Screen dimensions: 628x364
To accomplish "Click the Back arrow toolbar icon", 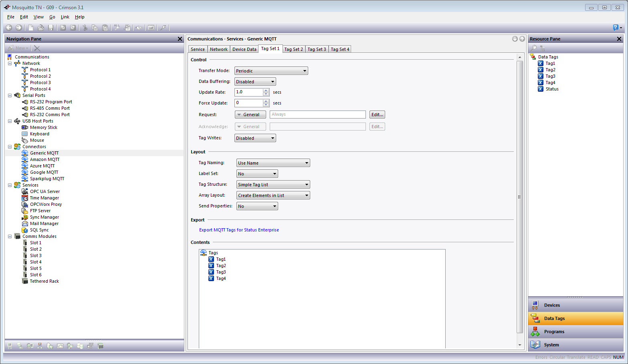I will pyautogui.click(x=9, y=28).
